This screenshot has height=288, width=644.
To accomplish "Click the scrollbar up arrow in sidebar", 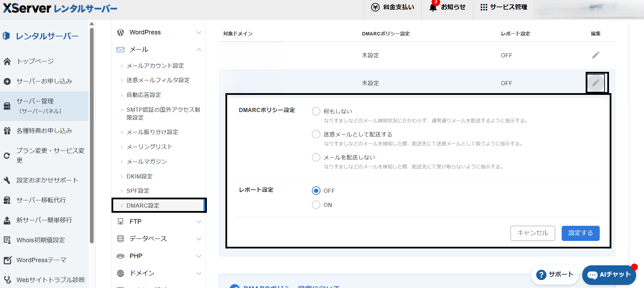I will click(x=92, y=24).
